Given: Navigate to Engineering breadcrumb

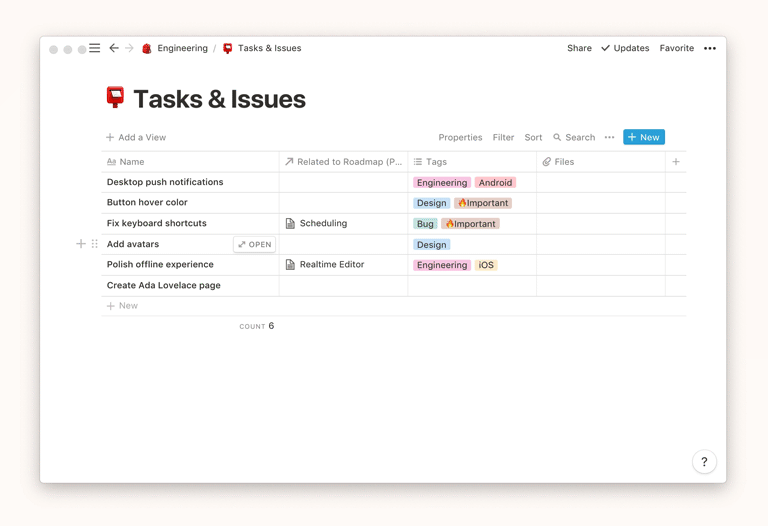Looking at the screenshot, I should pyautogui.click(x=181, y=48).
